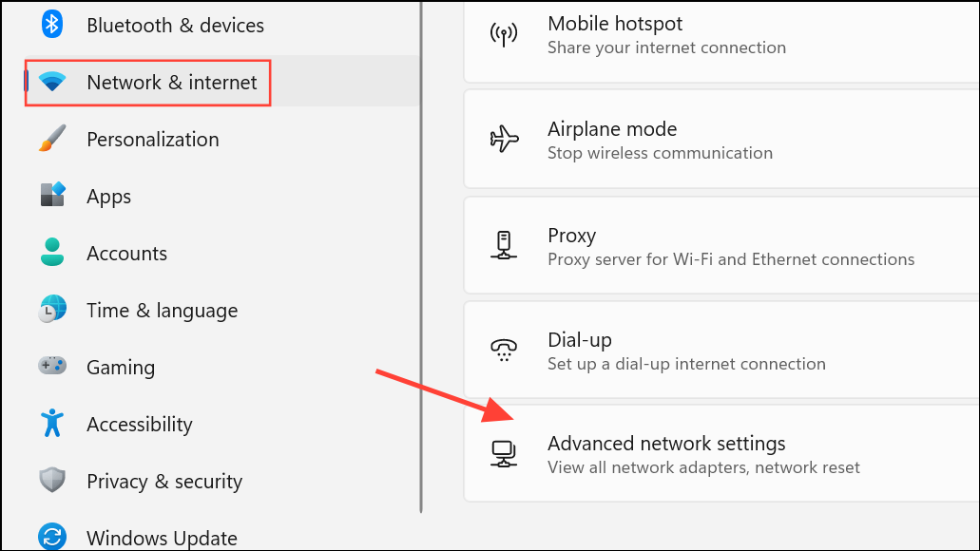This screenshot has width=980, height=551.
Task: Click the Time & language globe icon
Action: tap(52, 310)
